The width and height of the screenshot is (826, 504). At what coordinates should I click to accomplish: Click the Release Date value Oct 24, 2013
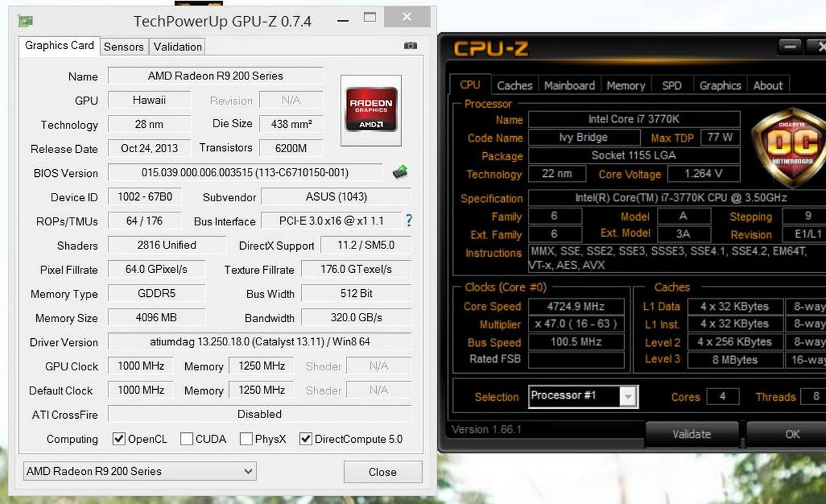tap(149, 148)
